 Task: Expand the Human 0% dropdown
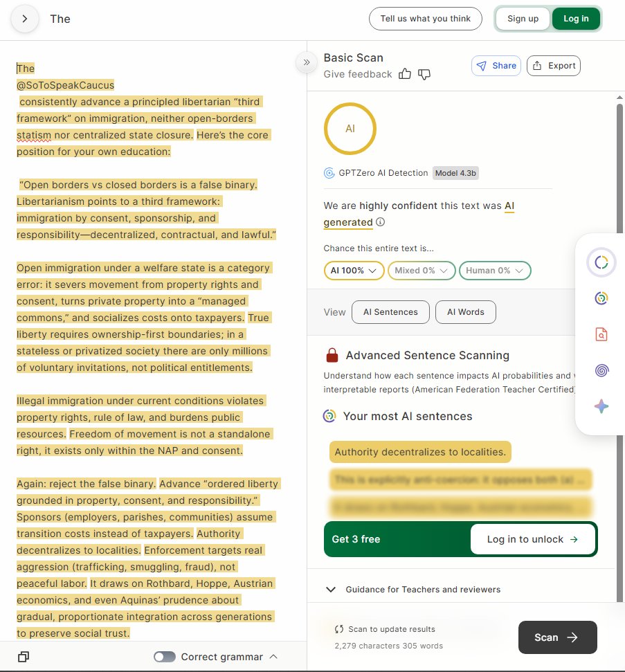[495, 271]
